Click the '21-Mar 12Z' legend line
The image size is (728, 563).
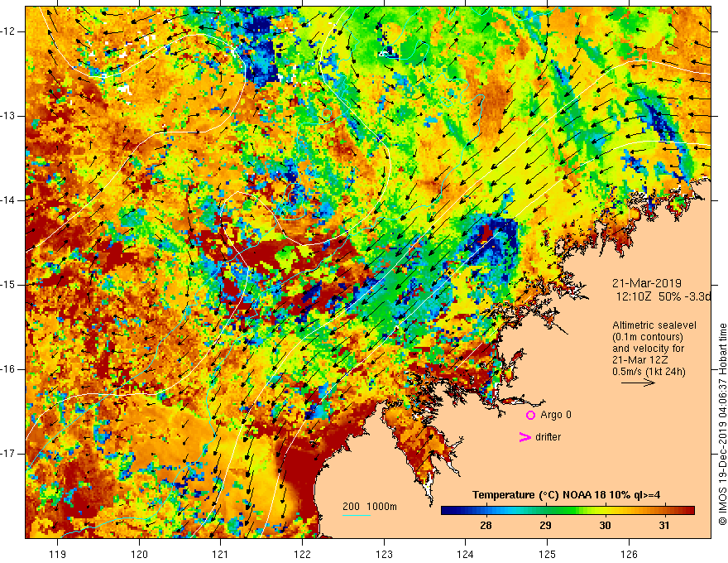[640, 360]
